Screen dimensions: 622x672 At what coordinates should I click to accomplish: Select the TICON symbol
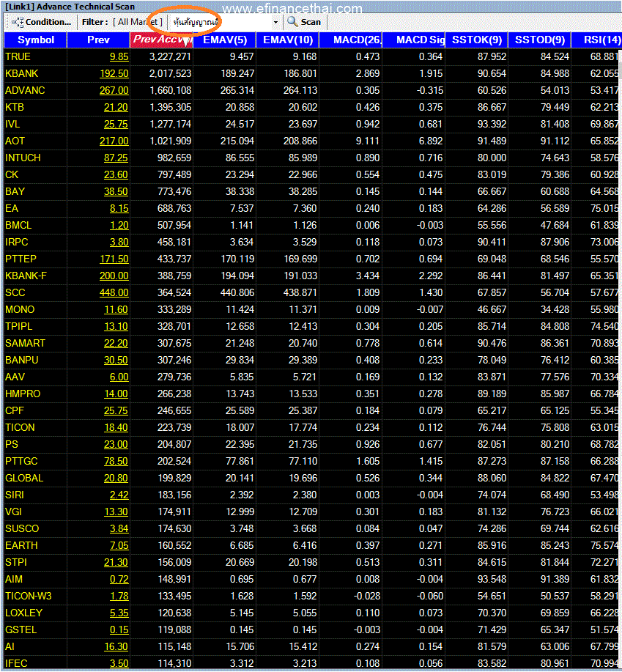pos(20,427)
